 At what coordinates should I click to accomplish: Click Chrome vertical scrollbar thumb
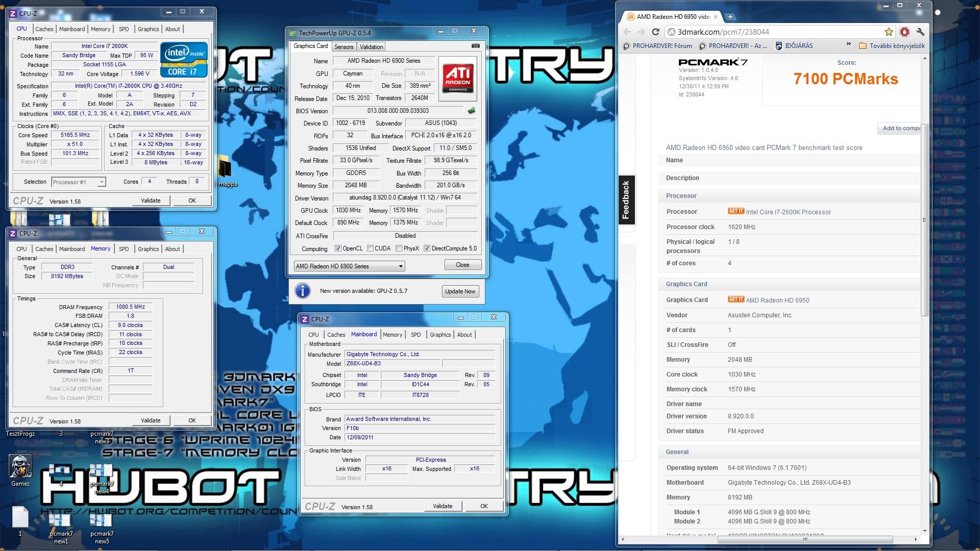point(925,219)
